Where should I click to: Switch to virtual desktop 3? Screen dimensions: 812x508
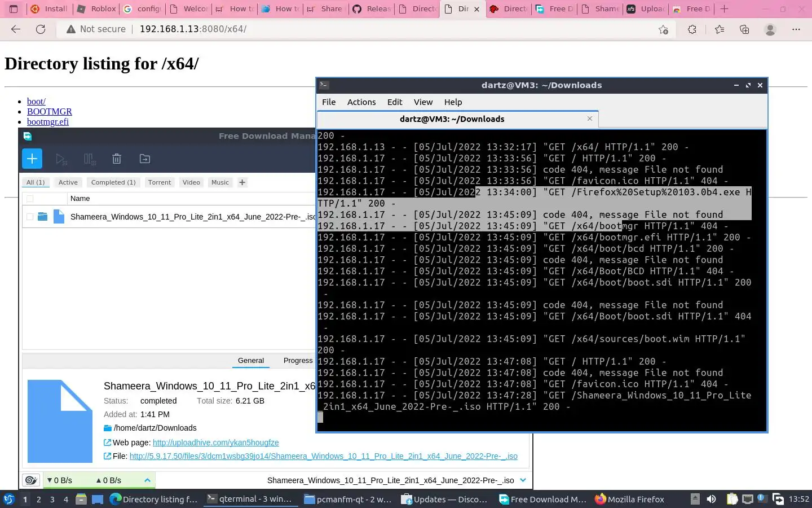(52, 500)
